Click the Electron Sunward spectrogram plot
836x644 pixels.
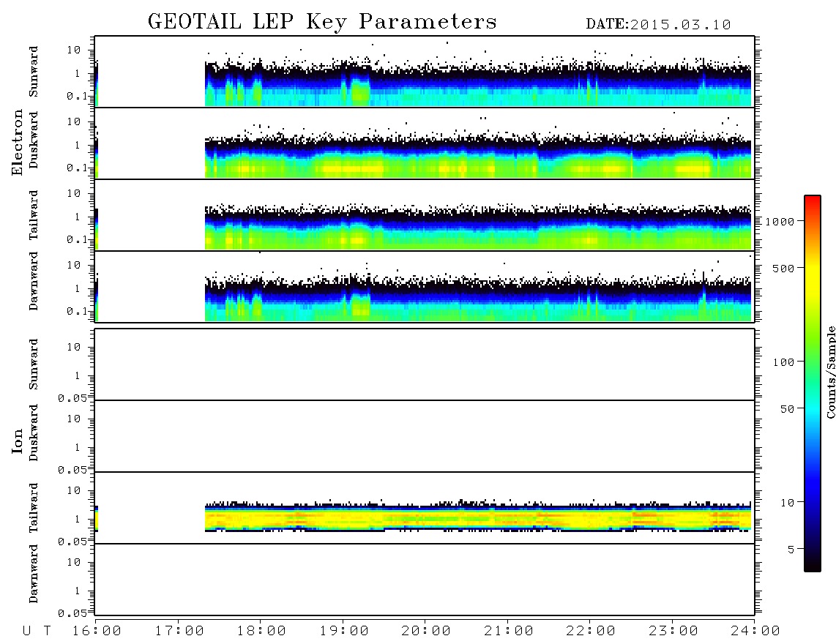(x=425, y=72)
